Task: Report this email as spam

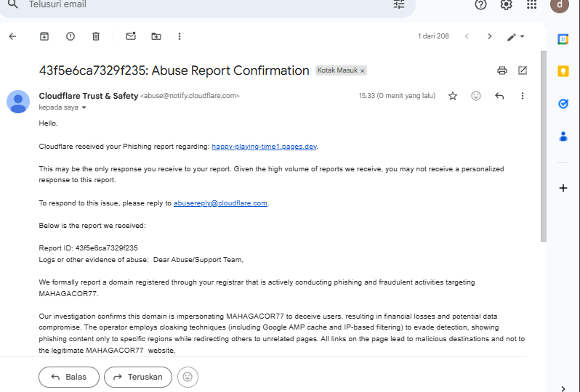Action: [71, 36]
